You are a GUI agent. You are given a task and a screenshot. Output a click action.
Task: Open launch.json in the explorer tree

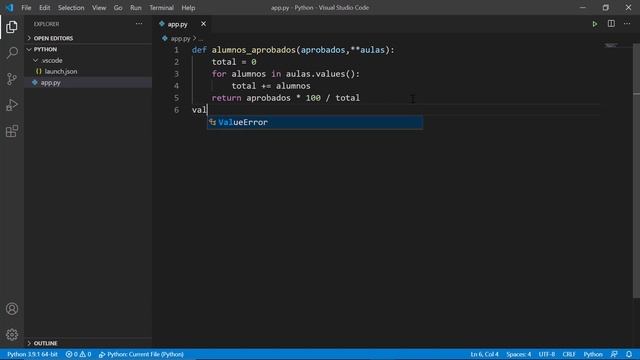tap(61, 71)
